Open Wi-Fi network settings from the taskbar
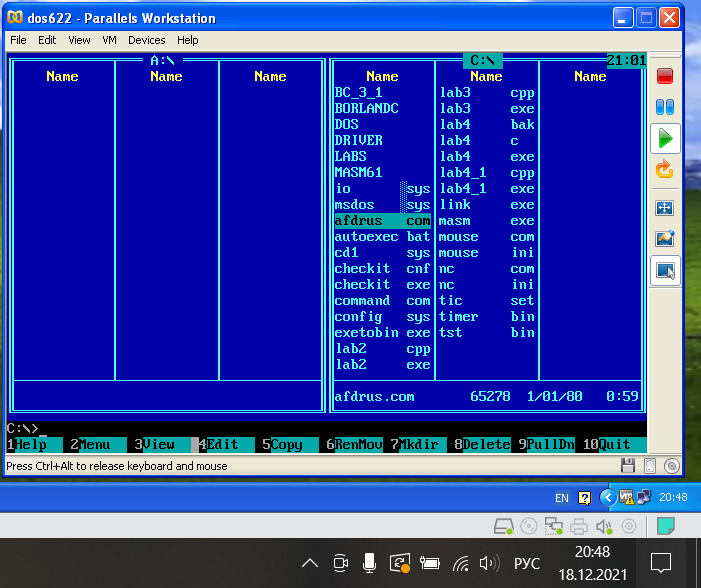 point(460,563)
